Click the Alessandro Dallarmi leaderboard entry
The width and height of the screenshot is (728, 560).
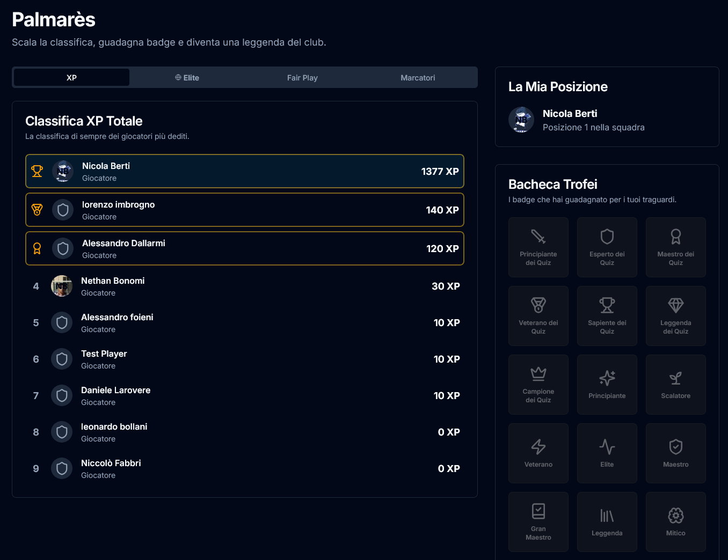(x=244, y=248)
